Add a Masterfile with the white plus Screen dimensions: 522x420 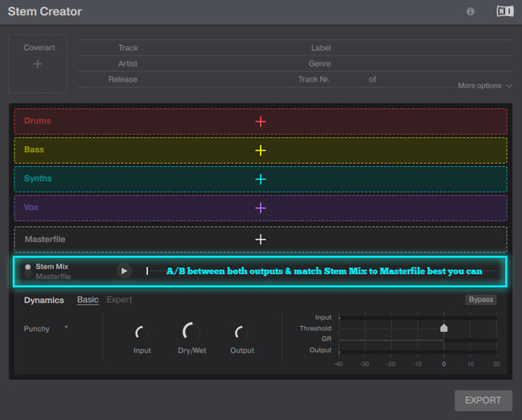(x=261, y=240)
